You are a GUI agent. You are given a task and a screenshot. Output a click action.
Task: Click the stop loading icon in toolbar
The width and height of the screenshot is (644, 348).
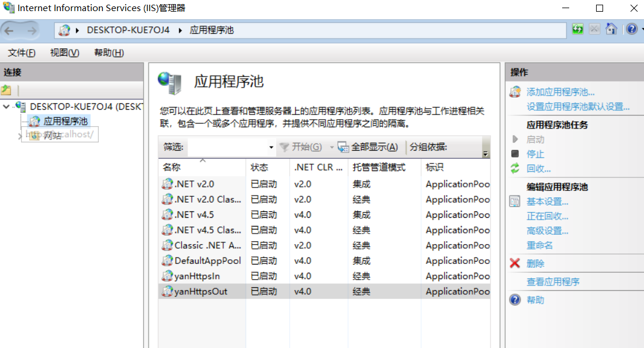[594, 29]
